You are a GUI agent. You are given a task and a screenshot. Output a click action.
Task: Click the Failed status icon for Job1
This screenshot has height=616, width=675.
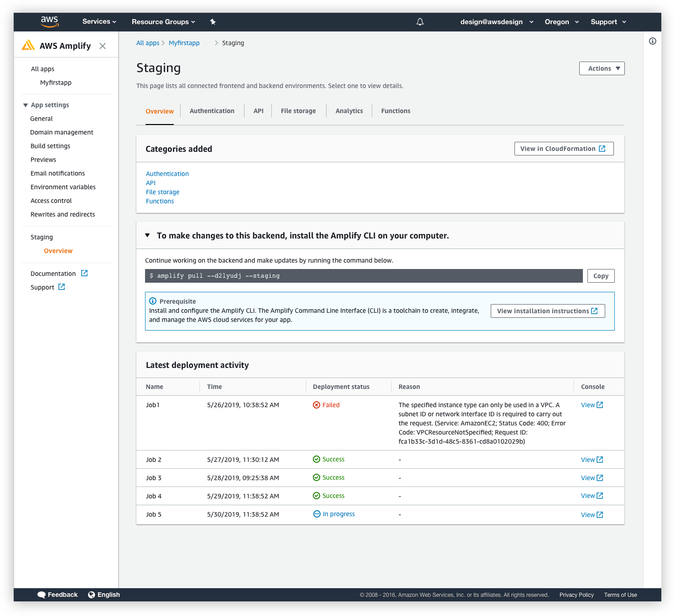click(x=317, y=405)
